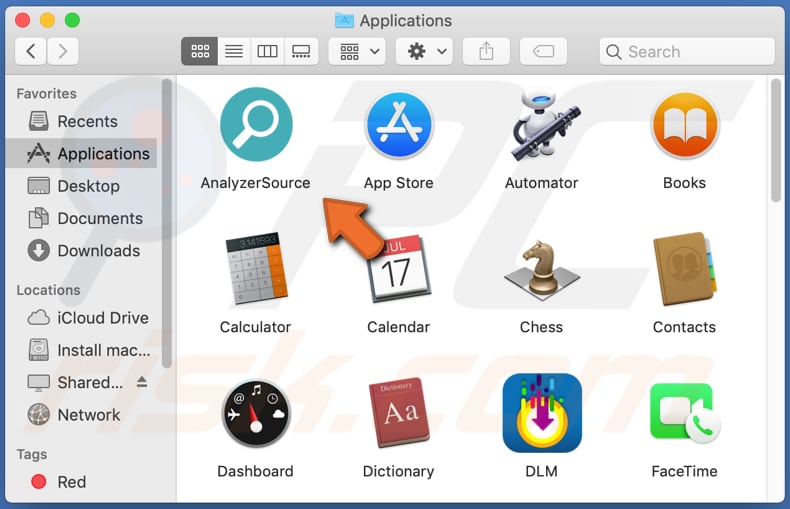790x509 pixels.
Task: Open Recents in the sidebar
Action: [x=81, y=121]
